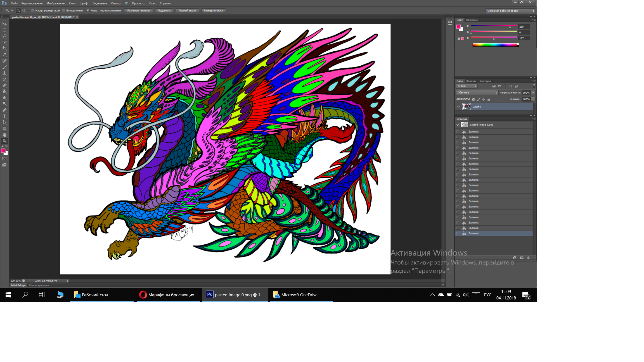This screenshot has width=644, height=362.
Task: Enable the 'Во всех окнах' checkbox
Action: click(64, 11)
